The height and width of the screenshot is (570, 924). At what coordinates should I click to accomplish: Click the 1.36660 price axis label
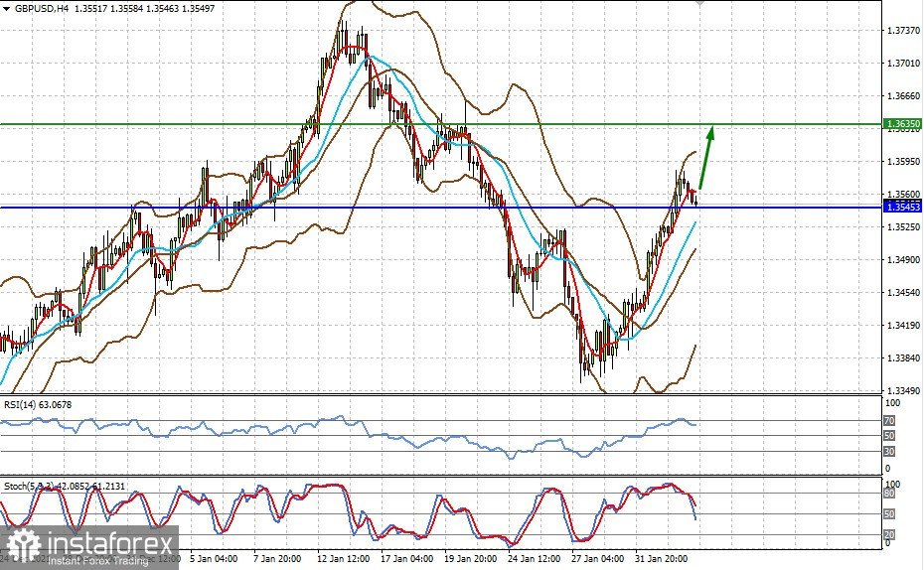(903, 95)
